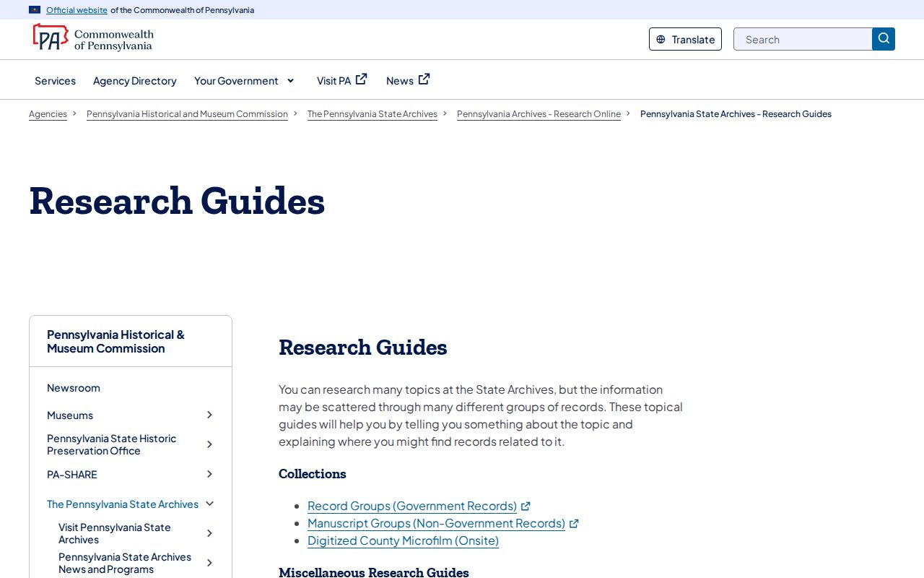The image size is (924, 578).
Task: Open The Pennsylvania State Archives sidebar link
Action: point(123,504)
